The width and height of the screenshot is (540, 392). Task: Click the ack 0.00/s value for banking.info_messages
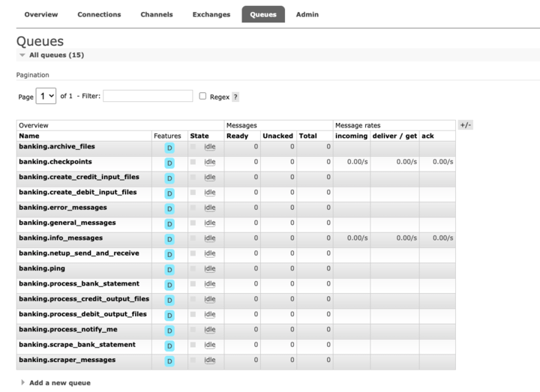click(443, 238)
